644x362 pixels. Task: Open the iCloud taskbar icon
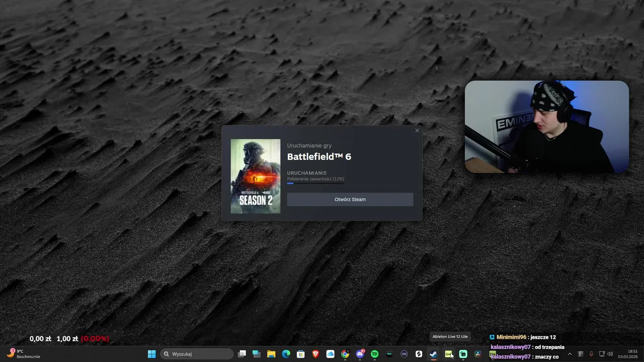coord(330,354)
